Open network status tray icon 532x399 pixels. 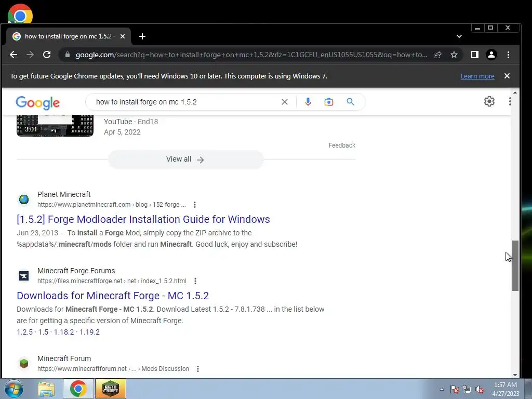(467, 390)
